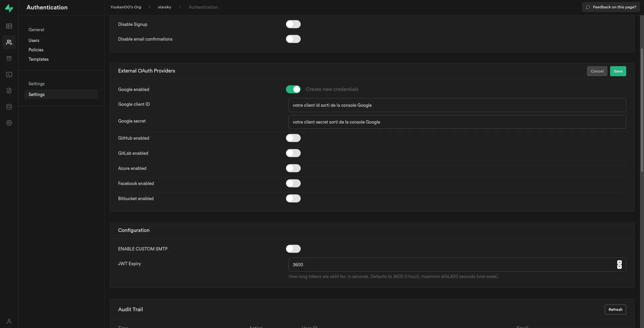This screenshot has height=328, width=644.
Task: Click the Supabase logo
Action: [x=9, y=8]
